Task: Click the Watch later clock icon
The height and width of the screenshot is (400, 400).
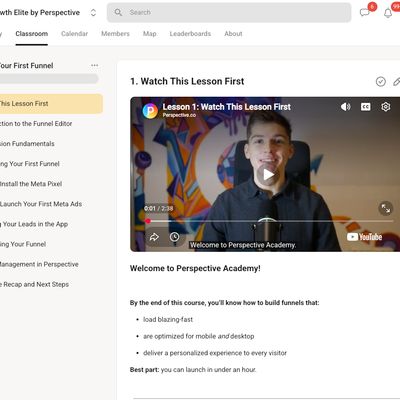Action: coord(174,237)
